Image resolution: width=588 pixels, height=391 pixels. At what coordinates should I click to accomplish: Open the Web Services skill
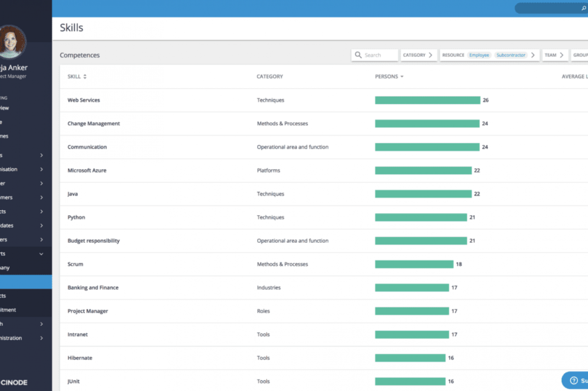84,100
